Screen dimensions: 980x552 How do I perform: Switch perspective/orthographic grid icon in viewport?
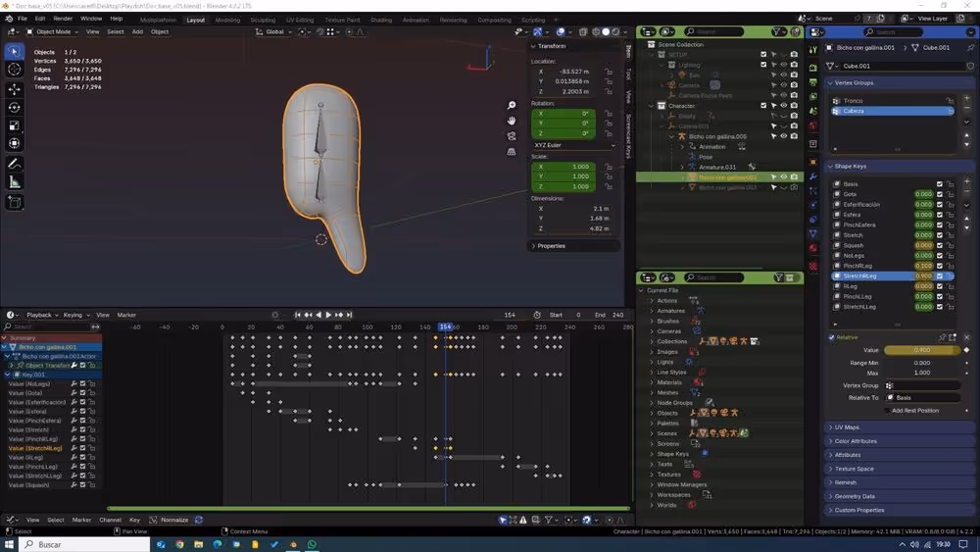coord(512,152)
